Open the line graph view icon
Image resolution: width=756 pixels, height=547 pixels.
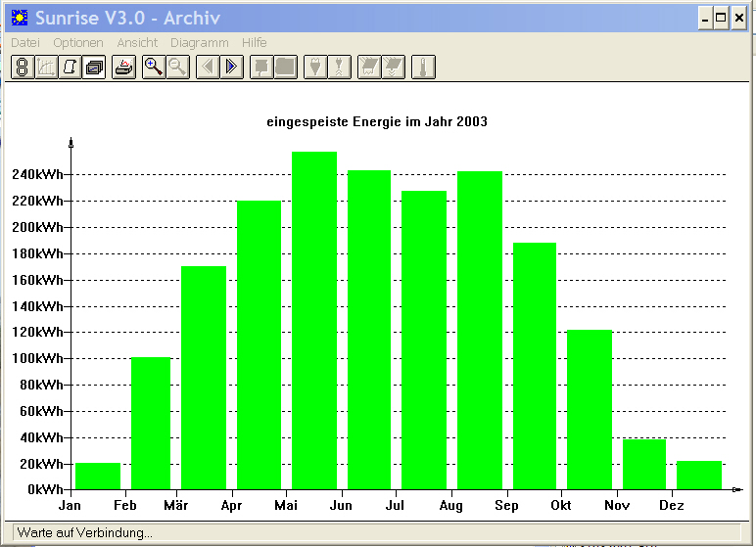tap(46, 67)
